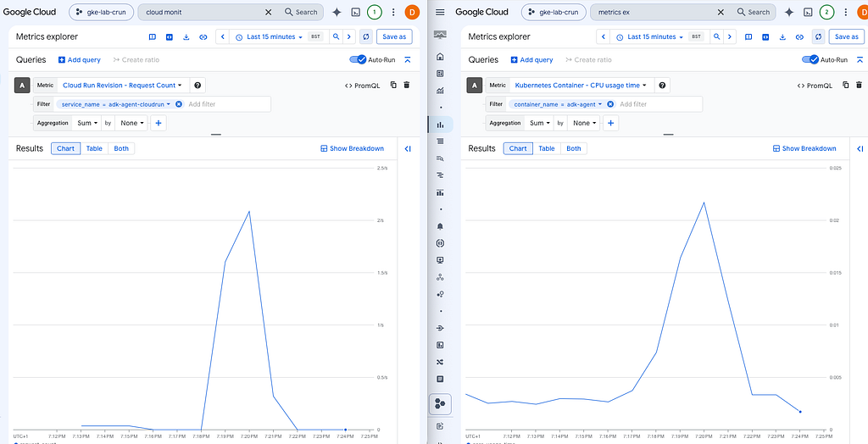Screen dimensions: 868x444
Task: Shift time range forward in right window
Action: coord(731,37)
